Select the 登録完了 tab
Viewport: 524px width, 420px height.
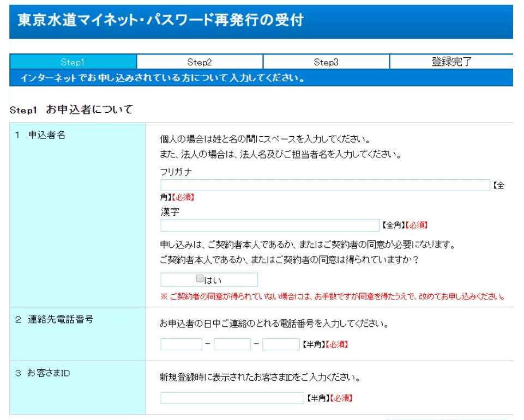[x=451, y=62]
